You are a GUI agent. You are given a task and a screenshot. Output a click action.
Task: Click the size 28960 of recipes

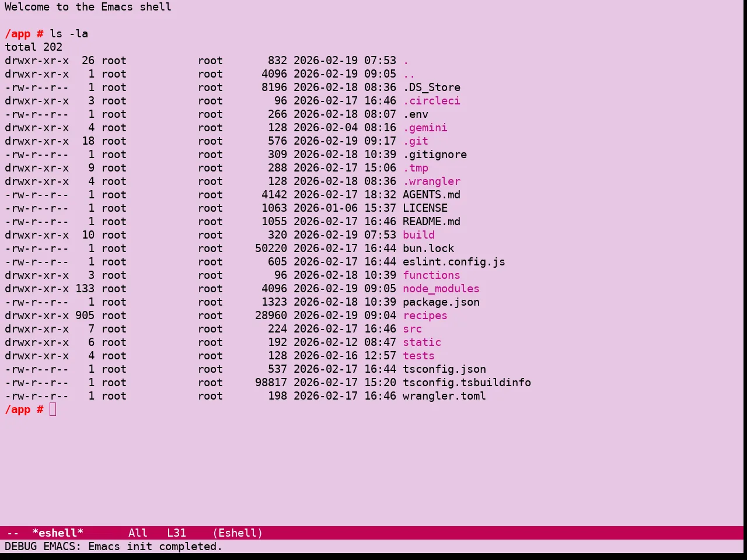(x=271, y=316)
